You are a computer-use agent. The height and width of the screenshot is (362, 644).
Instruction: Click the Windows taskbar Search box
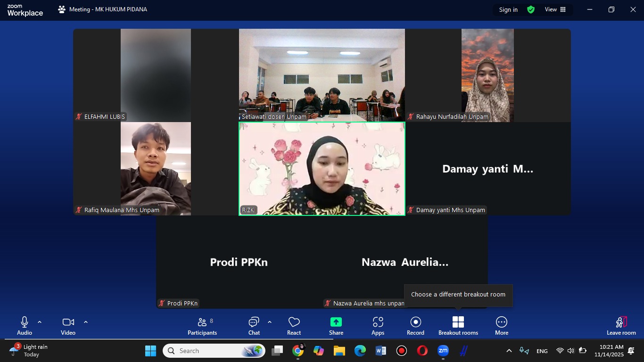(x=207, y=351)
